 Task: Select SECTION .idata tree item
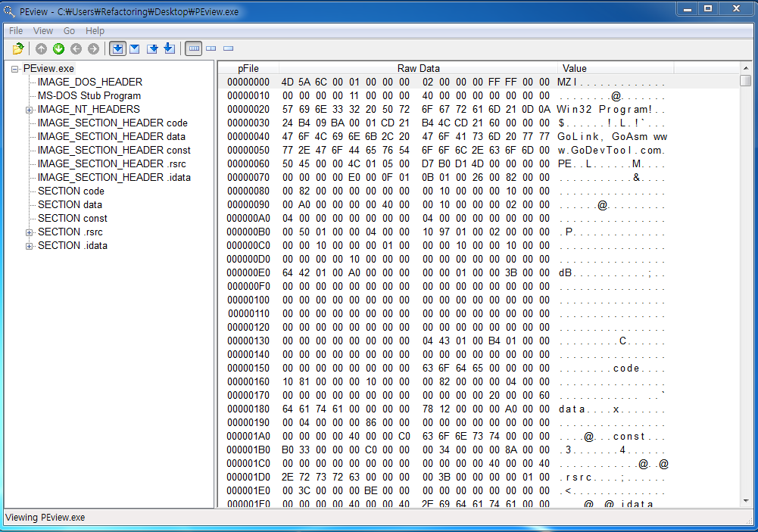(x=73, y=245)
